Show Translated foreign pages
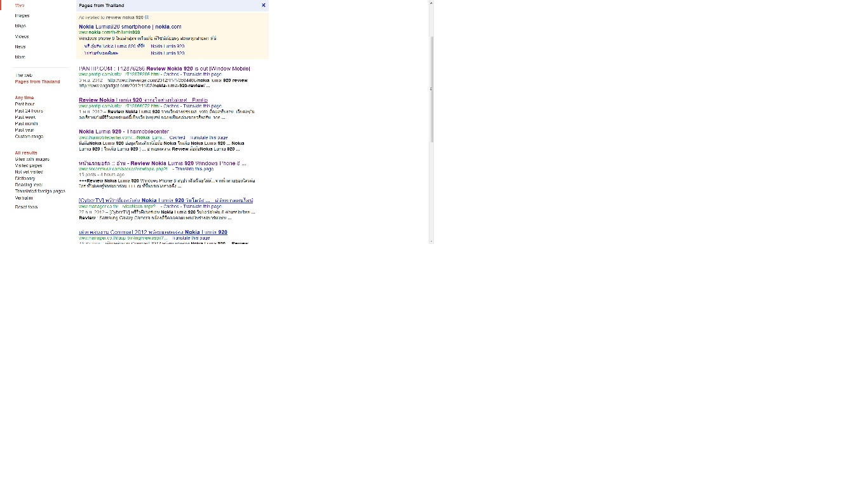The image size is (868, 488). (40, 191)
